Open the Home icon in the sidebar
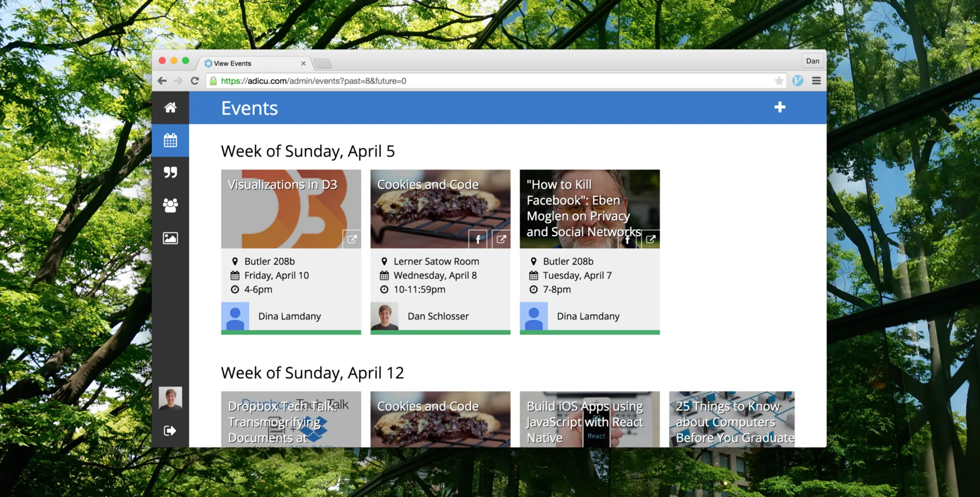The width and height of the screenshot is (980, 497). [170, 107]
